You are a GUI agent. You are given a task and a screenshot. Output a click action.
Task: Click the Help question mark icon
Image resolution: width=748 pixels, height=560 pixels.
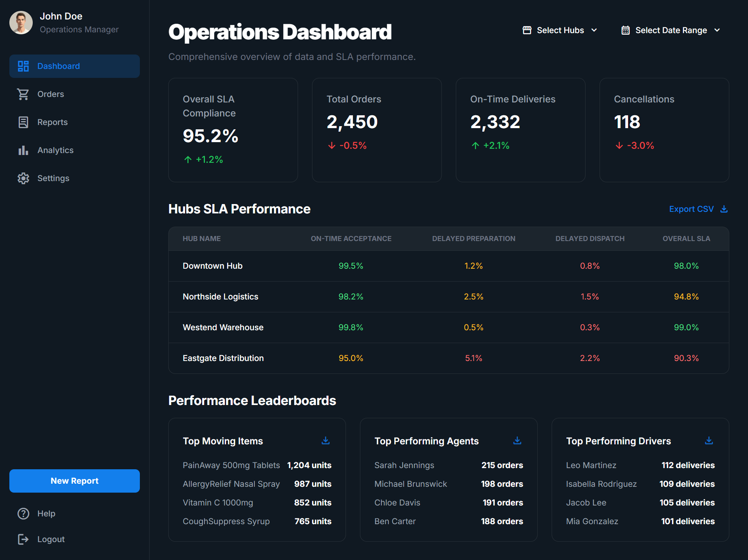click(x=23, y=513)
